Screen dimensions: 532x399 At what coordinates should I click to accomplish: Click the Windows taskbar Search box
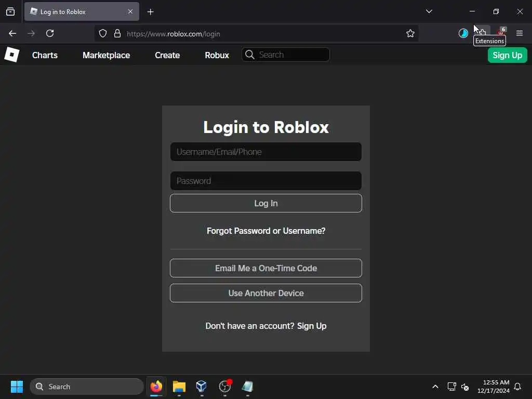87,387
